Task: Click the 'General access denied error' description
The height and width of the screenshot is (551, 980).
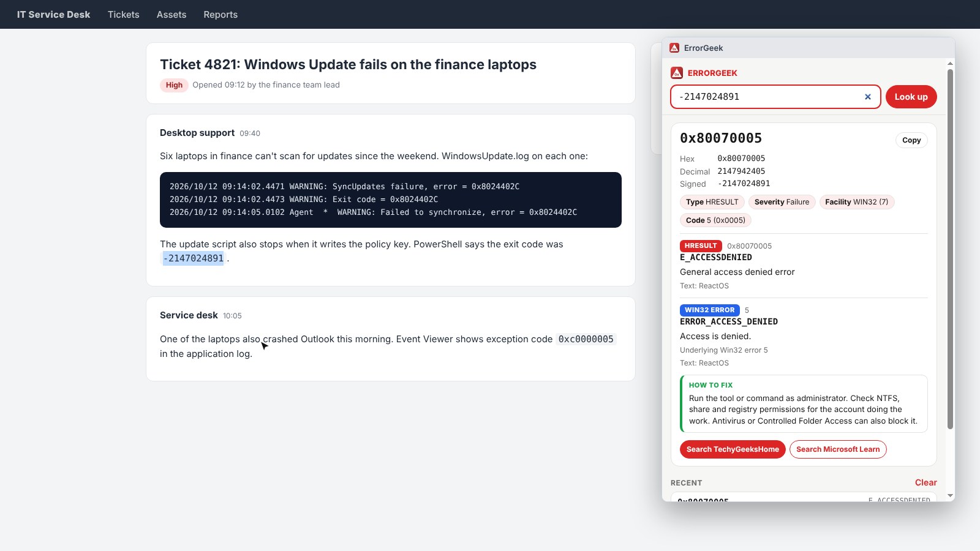Action: (737, 272)
